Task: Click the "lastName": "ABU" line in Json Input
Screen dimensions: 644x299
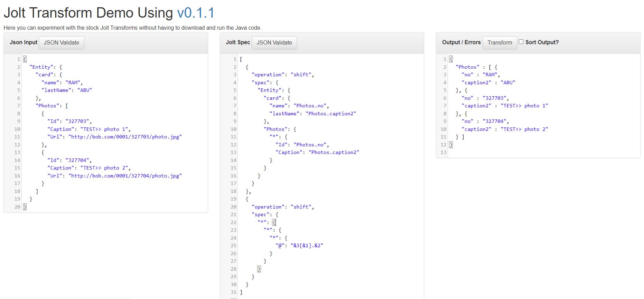Action: click(67, 90)
